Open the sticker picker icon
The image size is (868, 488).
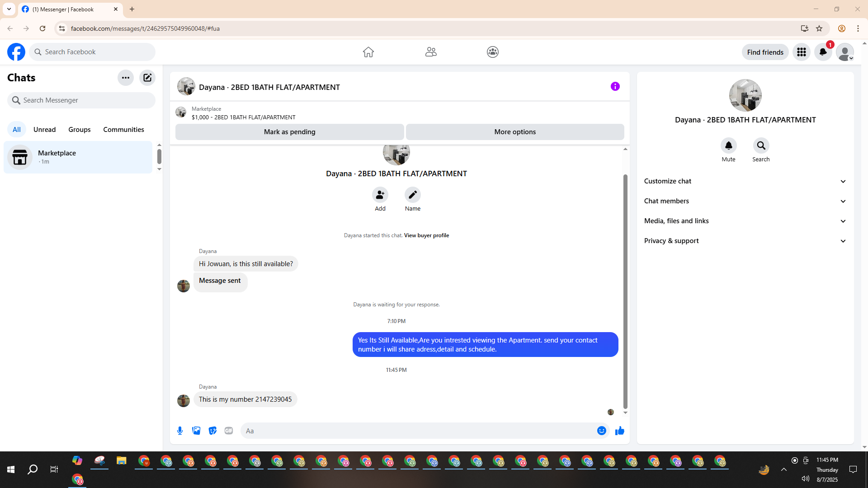tap(212, 431)
